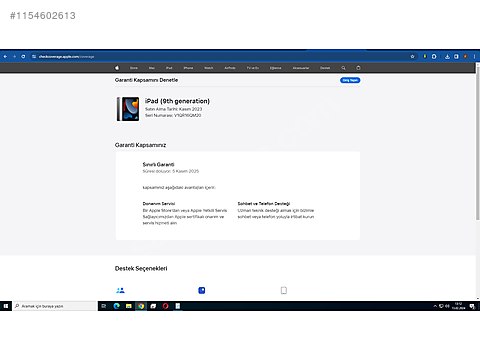
Task: Click the iPad 9th generation product image
Action: click(128, 109)
